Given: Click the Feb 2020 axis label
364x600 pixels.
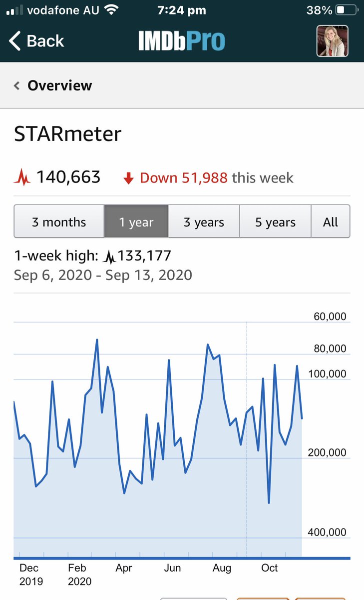Looking at the screenshot, I should click(x=80, y=574).
